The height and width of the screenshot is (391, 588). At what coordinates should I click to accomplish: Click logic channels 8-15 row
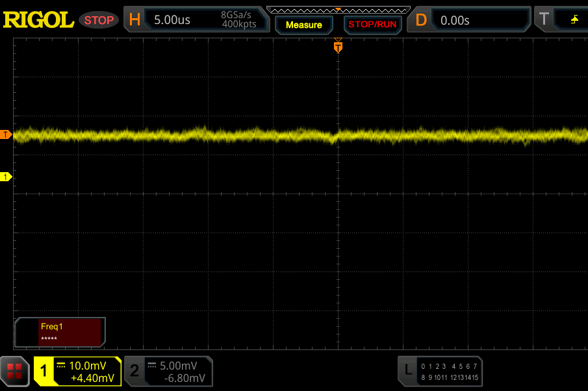(x=449, y=377)
